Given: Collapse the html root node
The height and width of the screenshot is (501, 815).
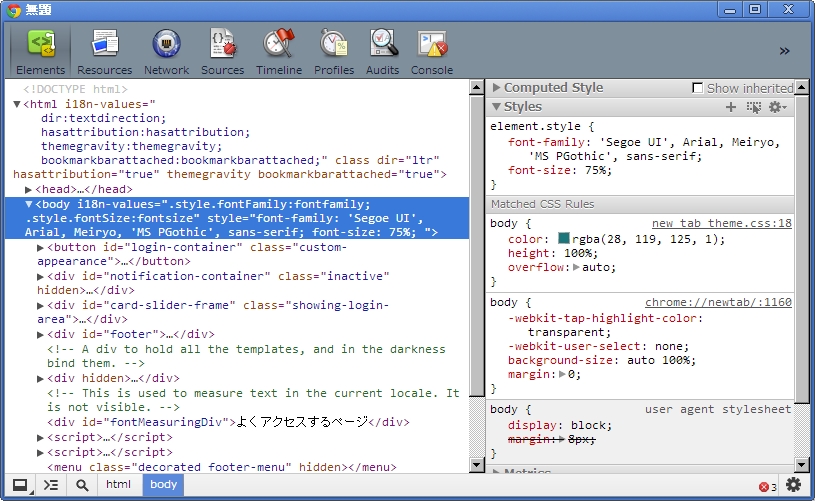Looking at the screenshot, I should pyautogui.click(x=17, y=104).
